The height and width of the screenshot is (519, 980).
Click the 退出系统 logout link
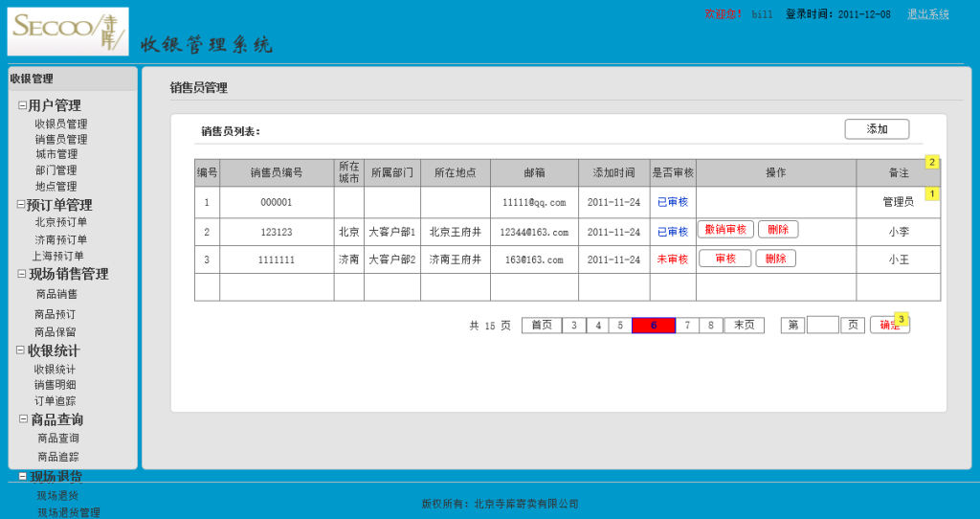pos(928,13)
